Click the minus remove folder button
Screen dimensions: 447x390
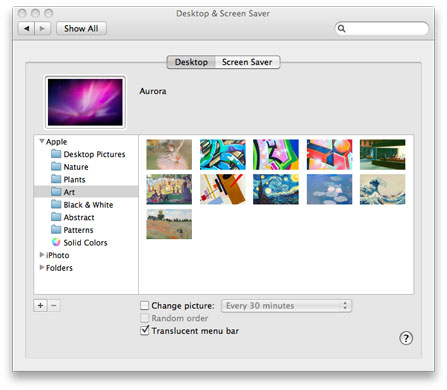point(54,305)
